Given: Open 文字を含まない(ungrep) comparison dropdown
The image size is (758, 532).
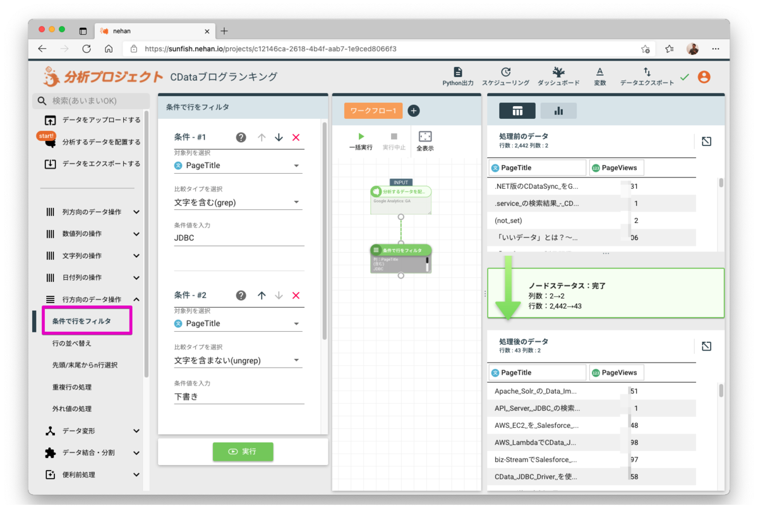Looking at the screenshot, I should coord(238,360).
